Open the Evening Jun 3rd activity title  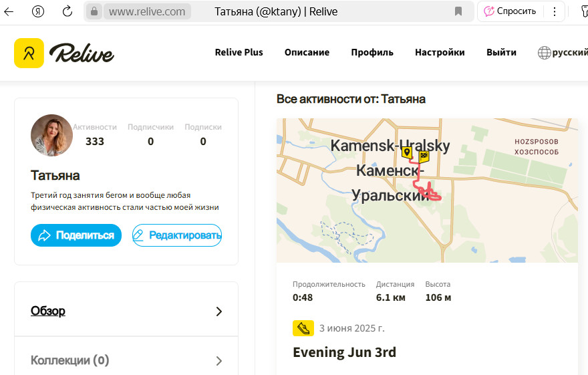click(x=344, y=352)
